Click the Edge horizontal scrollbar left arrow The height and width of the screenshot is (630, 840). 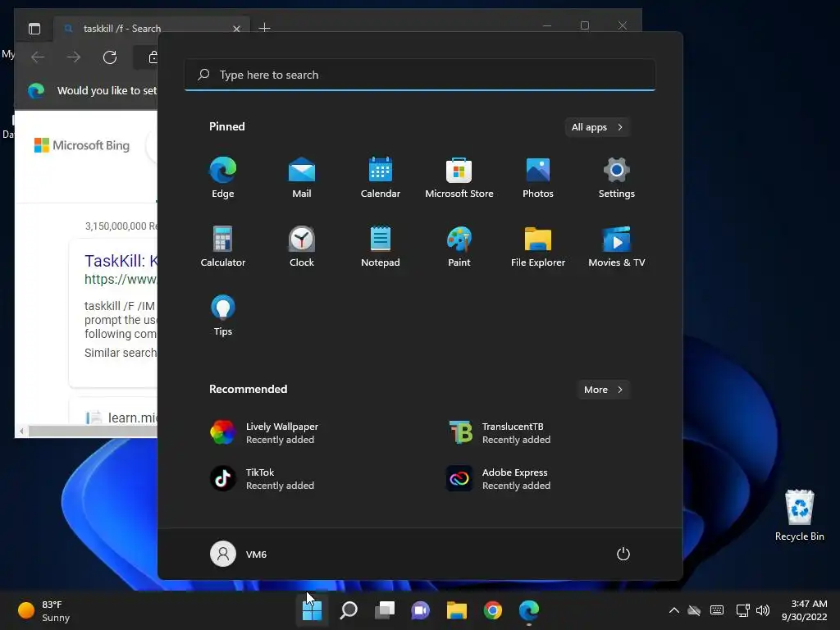[21, 431]
